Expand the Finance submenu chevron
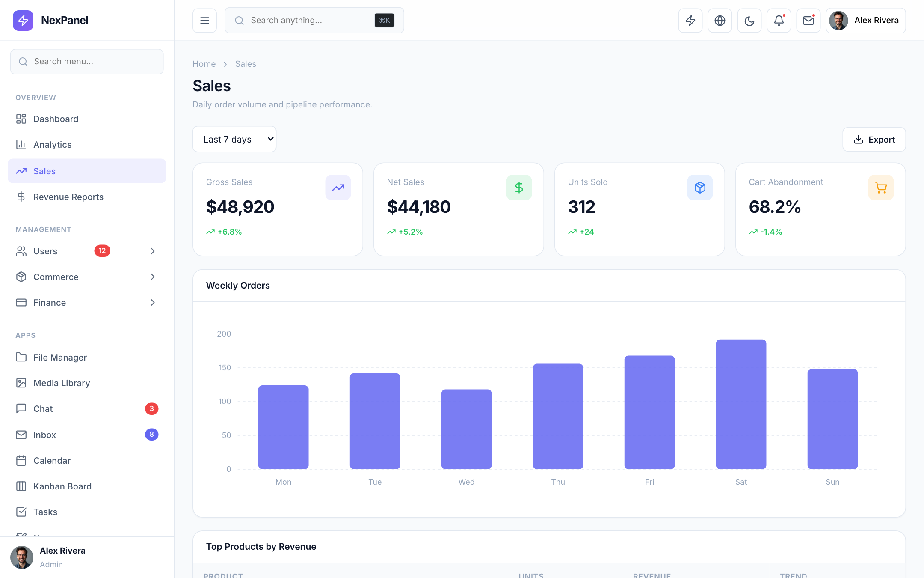 pyautogui.click(x=153, y=302)
